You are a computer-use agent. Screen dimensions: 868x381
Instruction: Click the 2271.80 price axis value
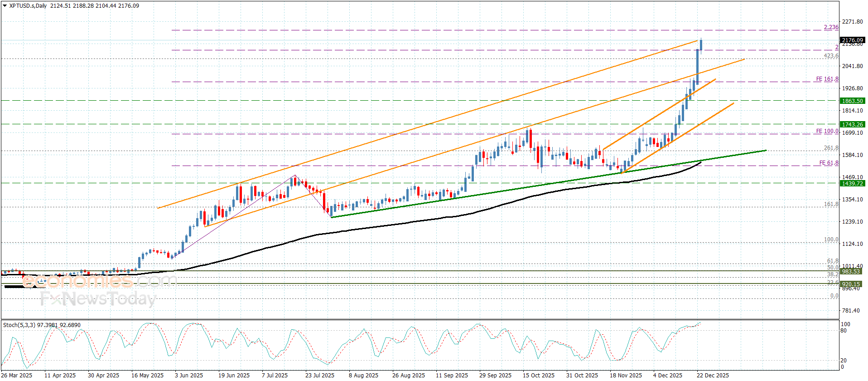[x=852, y=22]
